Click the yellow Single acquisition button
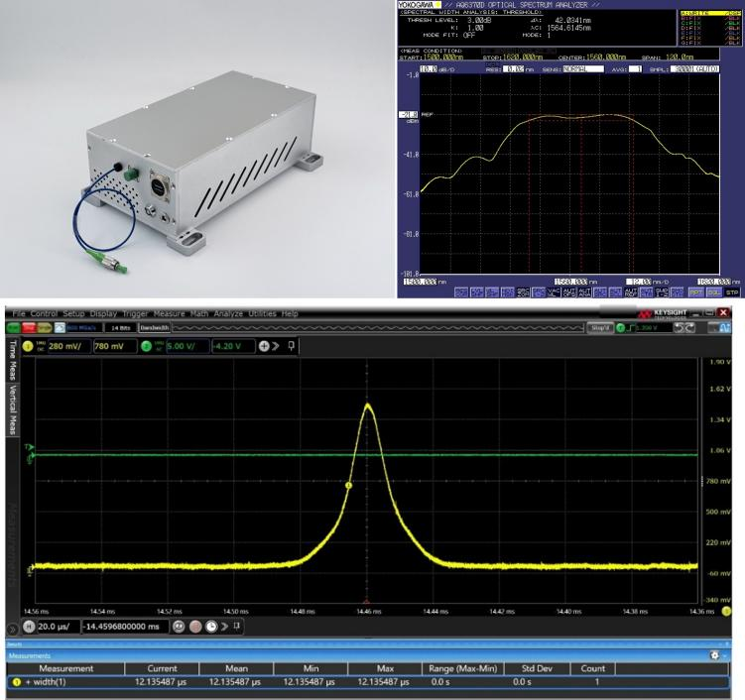Viewport: 745px width, 700px height. coord(47,326)
